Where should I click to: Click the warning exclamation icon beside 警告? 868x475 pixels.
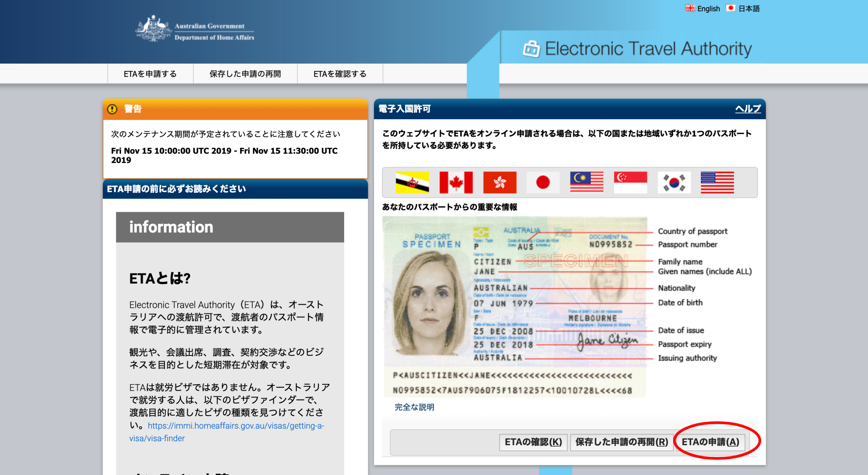(112, 109)
